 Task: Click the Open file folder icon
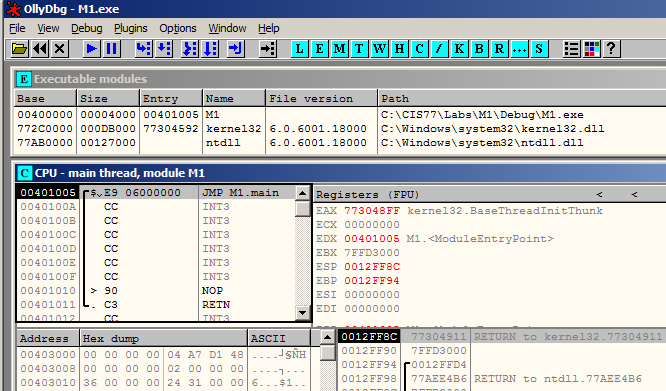coord(19,49)
